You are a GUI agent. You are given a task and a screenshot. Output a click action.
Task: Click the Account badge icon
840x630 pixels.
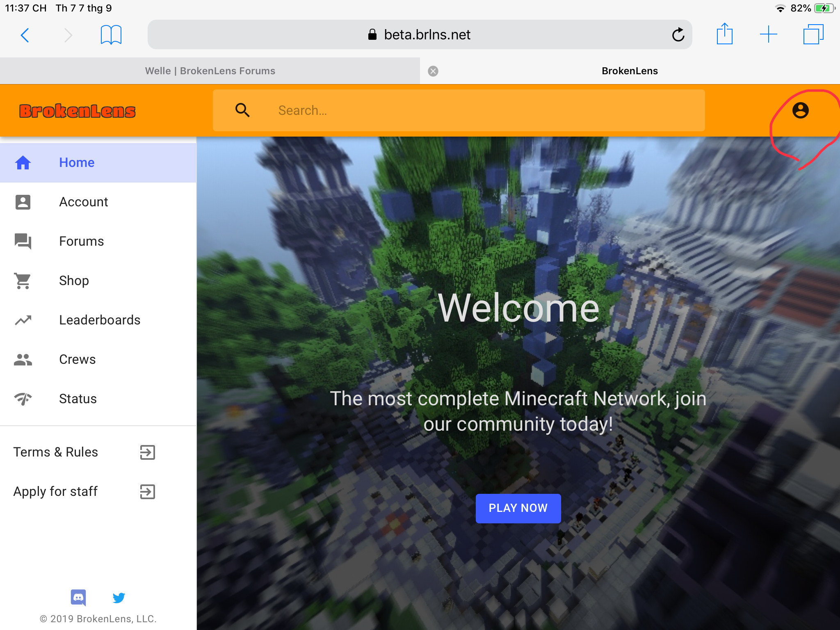[x=23, y=202]
